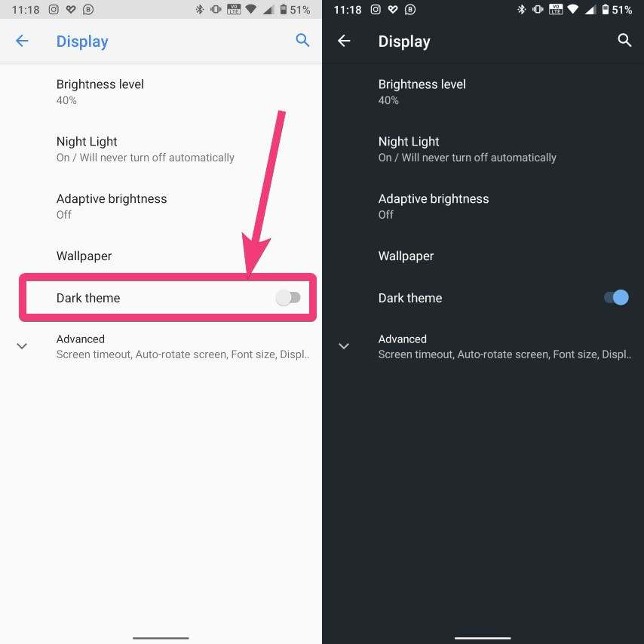Open search on the light Display screen

(302, 40)
